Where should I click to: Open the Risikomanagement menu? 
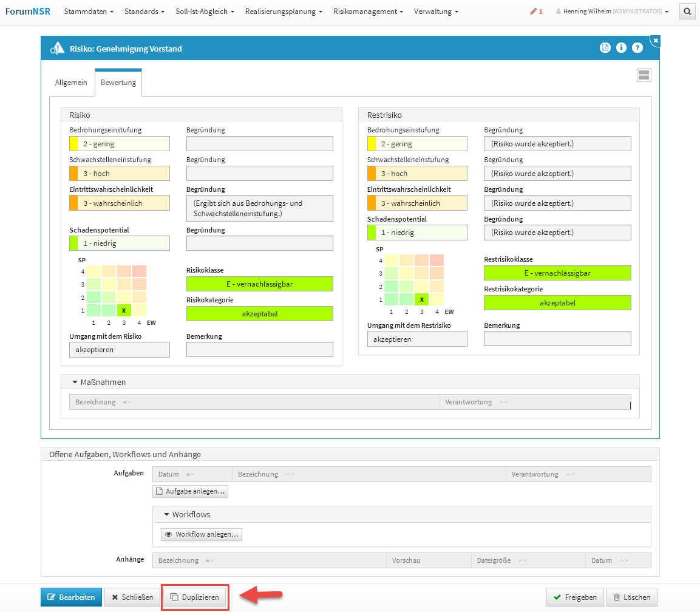(368, 12)
